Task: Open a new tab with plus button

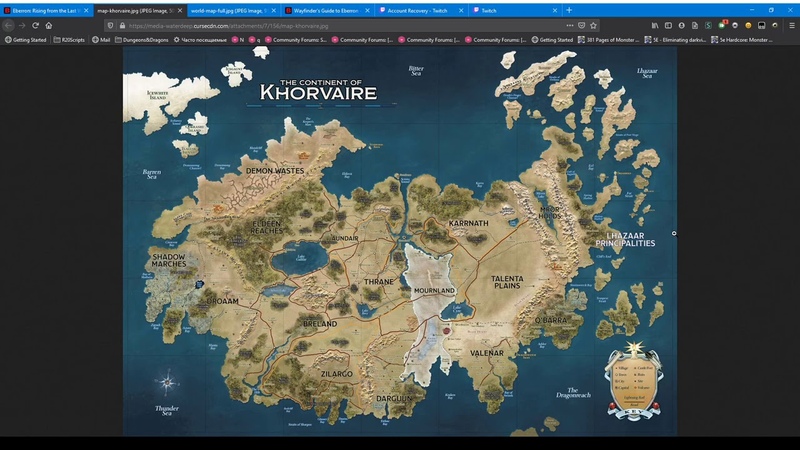Action: click(569, 10)
